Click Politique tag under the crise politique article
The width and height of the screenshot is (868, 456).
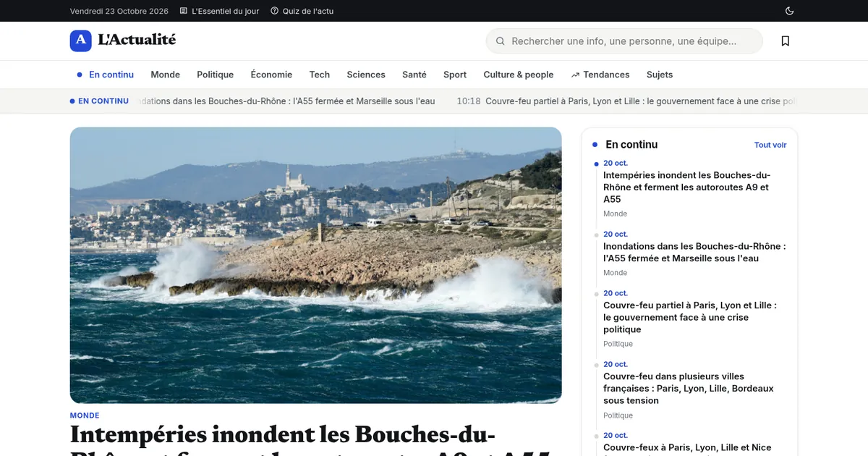click(x=618, y=344)
